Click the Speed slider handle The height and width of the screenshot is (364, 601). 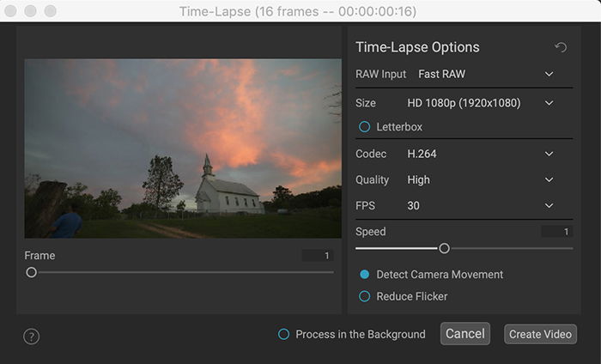point(444,249)
